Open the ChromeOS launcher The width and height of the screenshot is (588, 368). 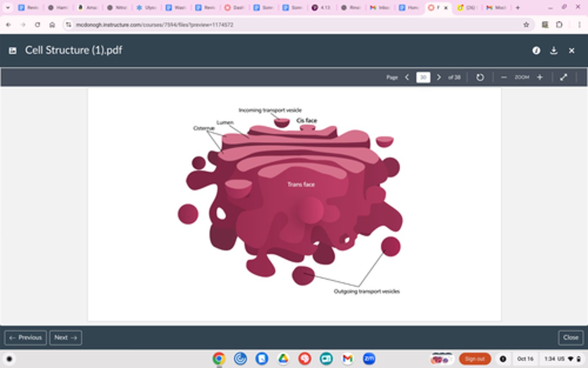click(x=9, y=359)
